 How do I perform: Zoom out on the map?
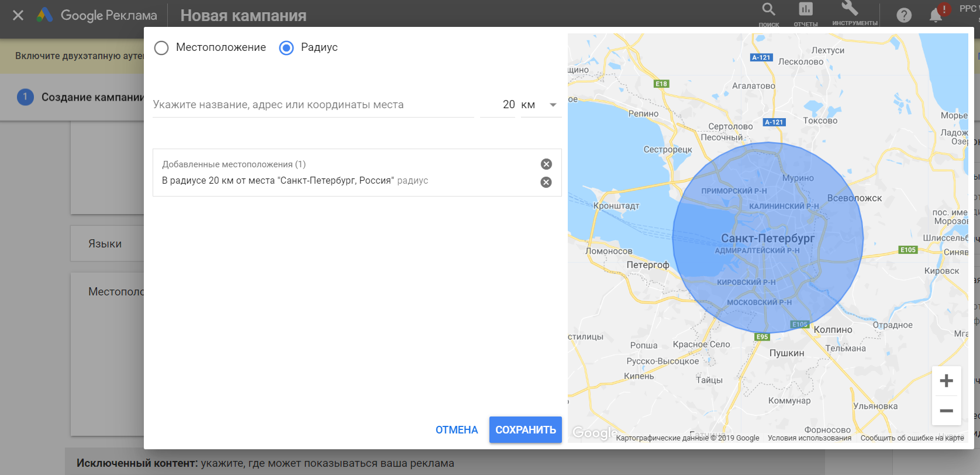tap(946, 411)
